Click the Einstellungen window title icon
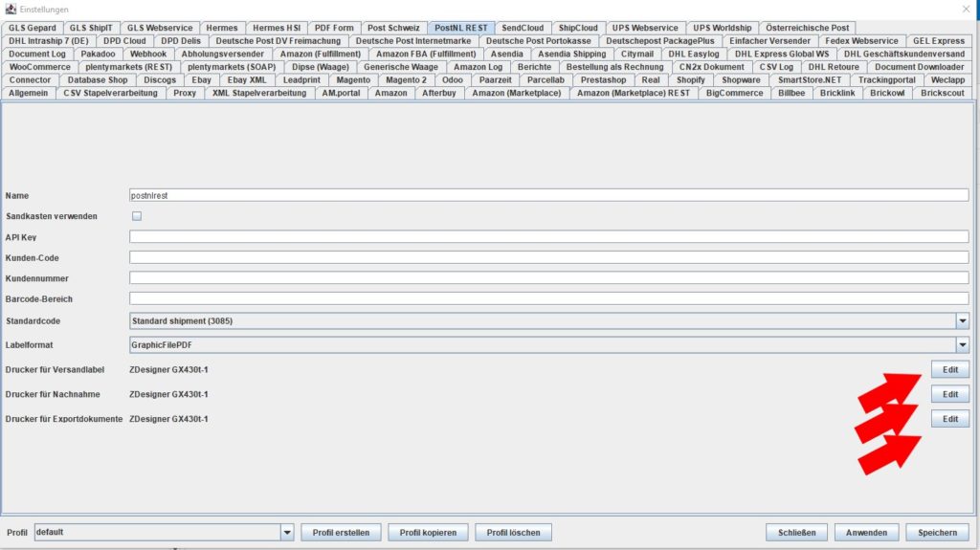Screen dimensions: 980x550 (x=11, y=9)
